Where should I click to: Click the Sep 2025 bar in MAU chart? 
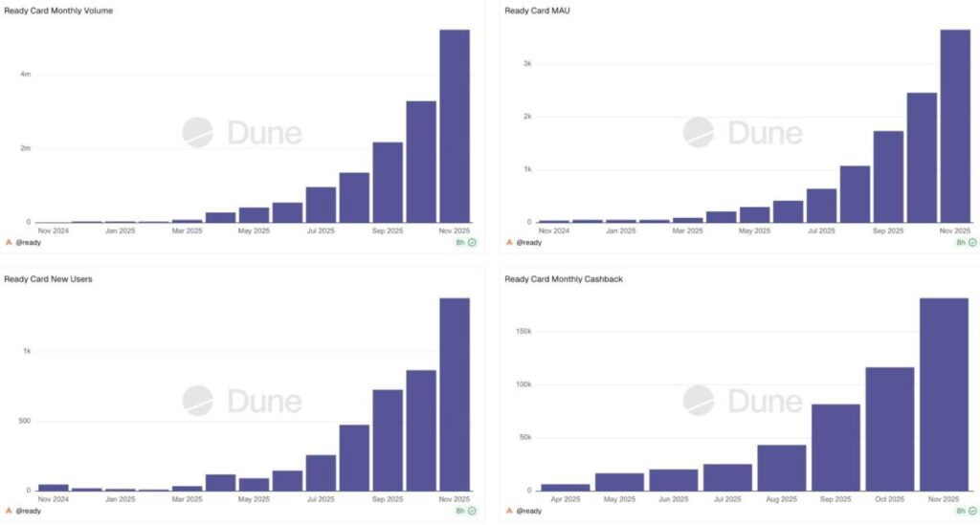coord(888,176)
